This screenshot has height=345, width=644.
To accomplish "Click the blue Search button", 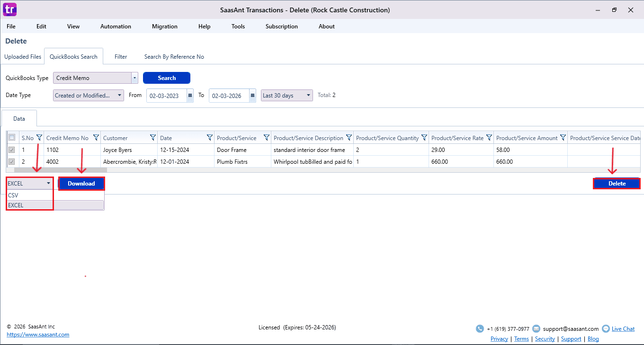I will point(167,78).
